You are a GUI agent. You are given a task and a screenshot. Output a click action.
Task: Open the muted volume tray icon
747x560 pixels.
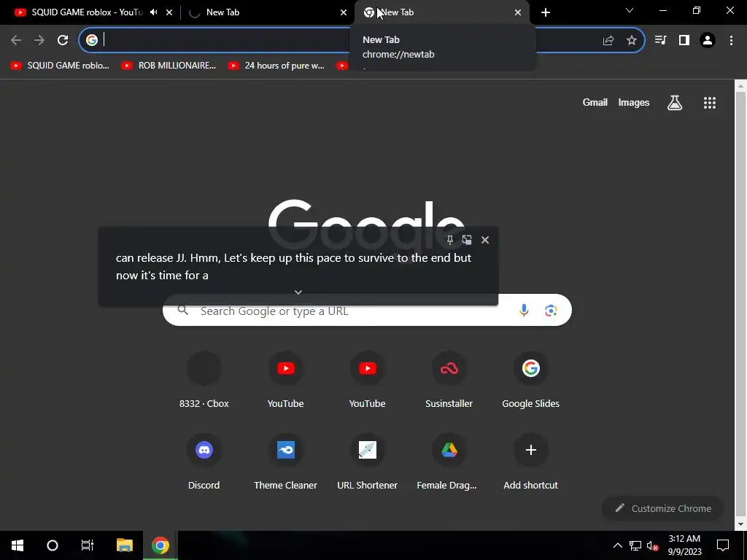pyautogui.click(x=653, y=545)
